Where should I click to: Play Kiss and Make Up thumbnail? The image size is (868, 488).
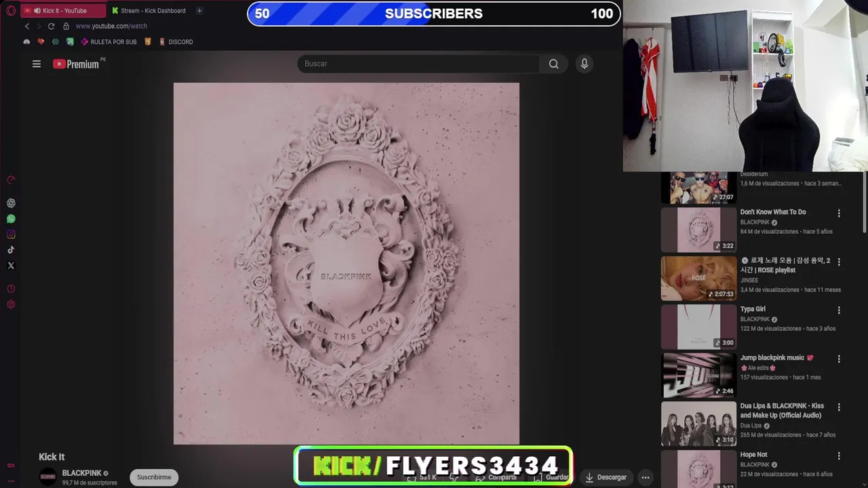(698, 424)
